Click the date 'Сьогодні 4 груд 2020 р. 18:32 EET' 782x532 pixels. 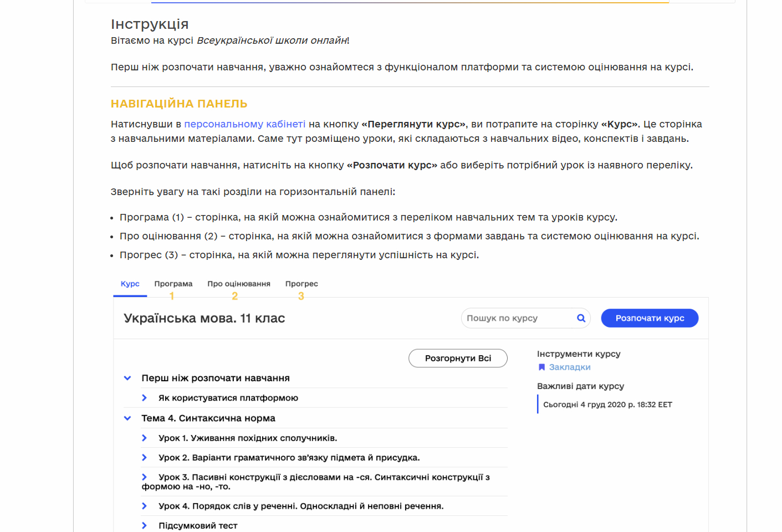[607, 405]
